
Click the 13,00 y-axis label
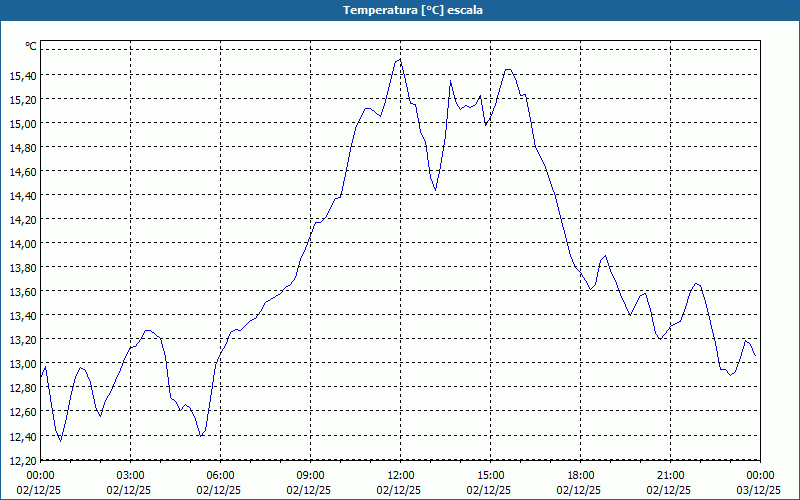tap(22, 364)
